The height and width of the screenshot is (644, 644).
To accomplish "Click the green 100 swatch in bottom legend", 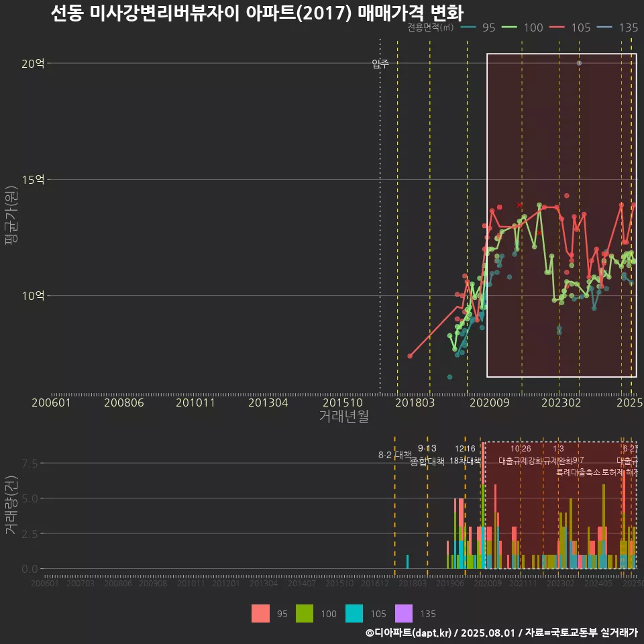I will point(305,614).
